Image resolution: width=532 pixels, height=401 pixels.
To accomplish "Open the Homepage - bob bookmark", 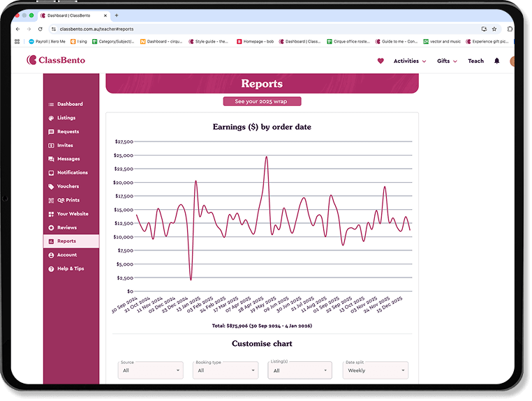I will click(x=255, y=41).
